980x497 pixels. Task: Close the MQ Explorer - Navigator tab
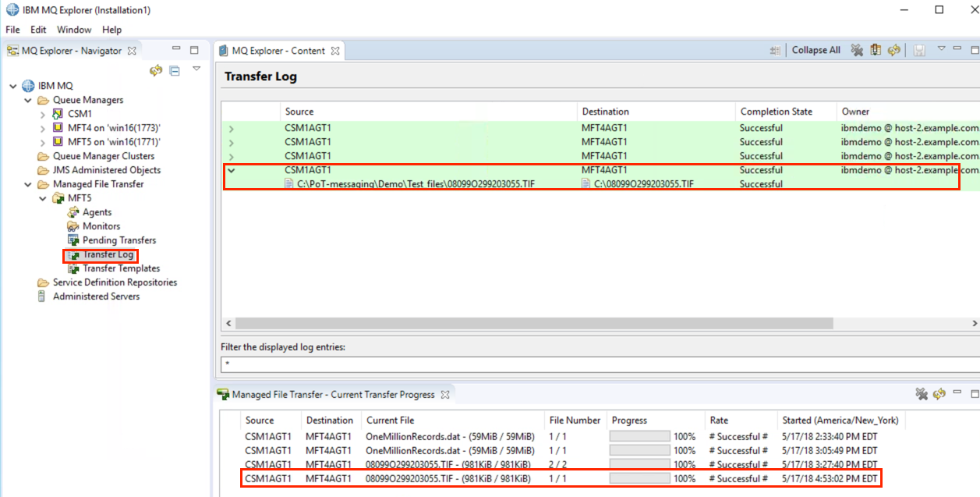click(132, 51)
